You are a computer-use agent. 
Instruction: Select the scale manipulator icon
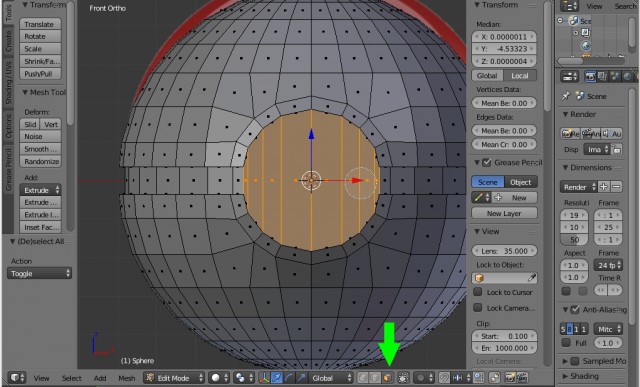coord(301,378)
